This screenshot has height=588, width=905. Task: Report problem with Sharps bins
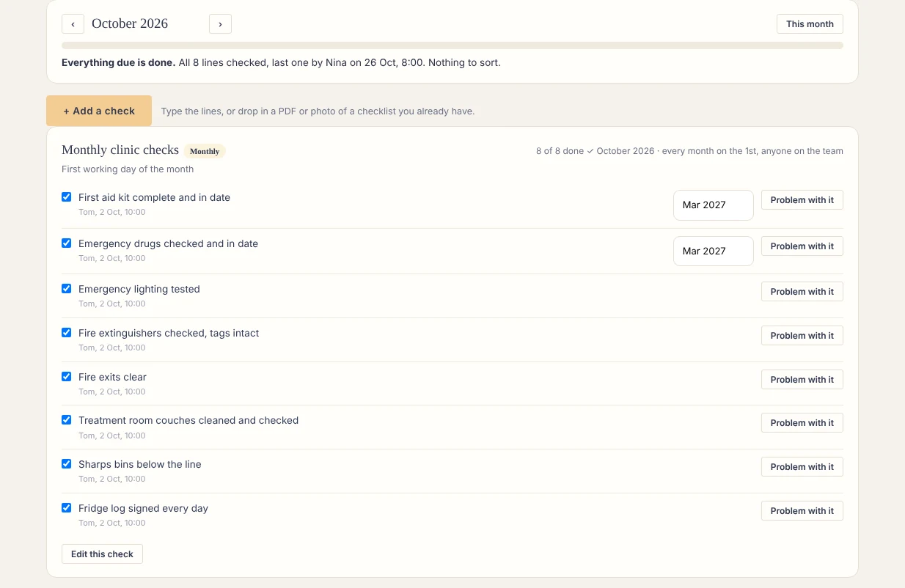tap(802, 467)
